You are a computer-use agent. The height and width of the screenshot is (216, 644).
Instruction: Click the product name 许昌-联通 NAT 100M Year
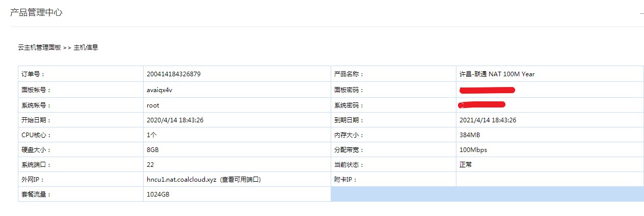point(497,74)
